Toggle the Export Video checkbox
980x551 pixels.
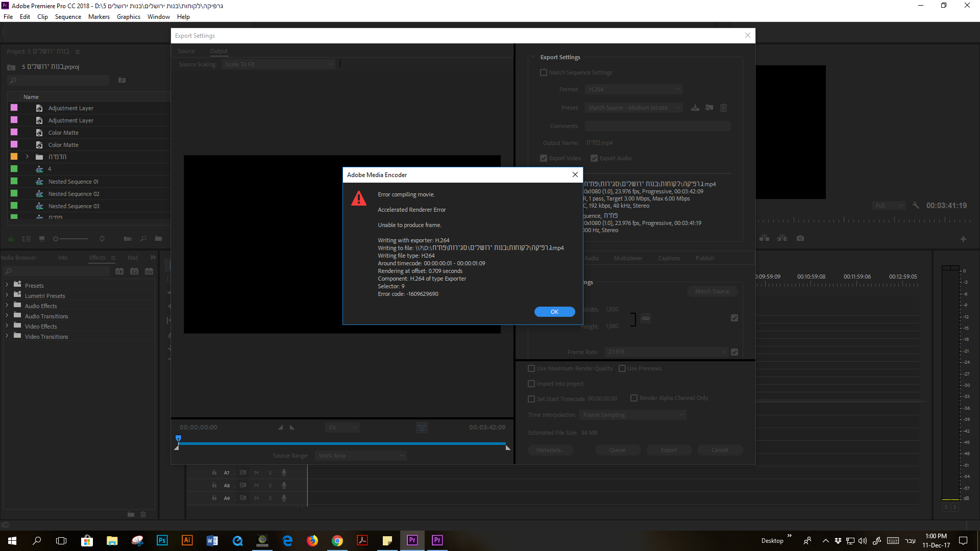pos(544,158)
